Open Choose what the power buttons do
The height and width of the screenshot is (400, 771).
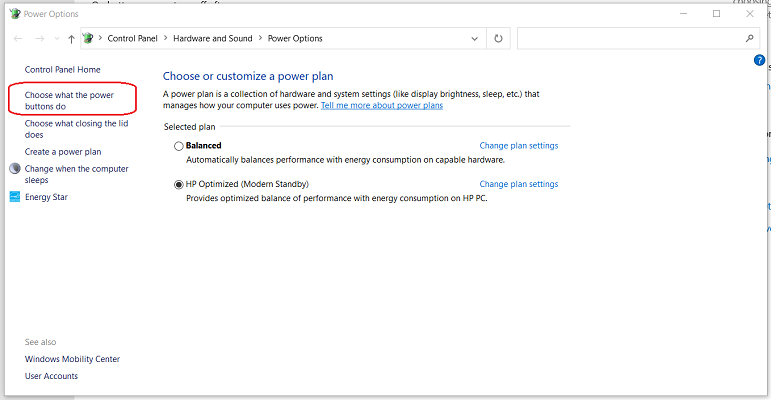[69, 100]
